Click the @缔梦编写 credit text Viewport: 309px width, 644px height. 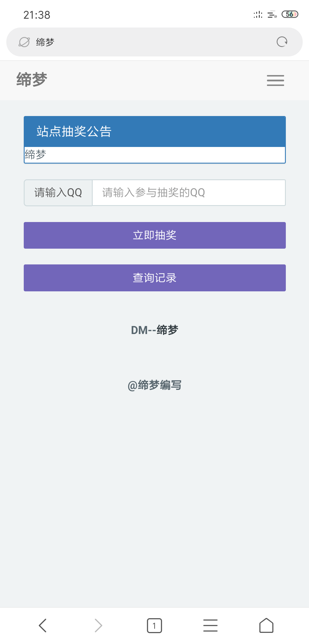(x=154, y=385)
